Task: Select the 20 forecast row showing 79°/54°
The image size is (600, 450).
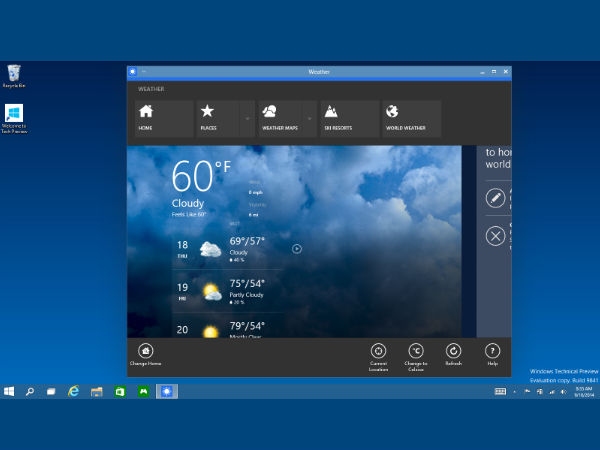Action: (x=228, y=326)
